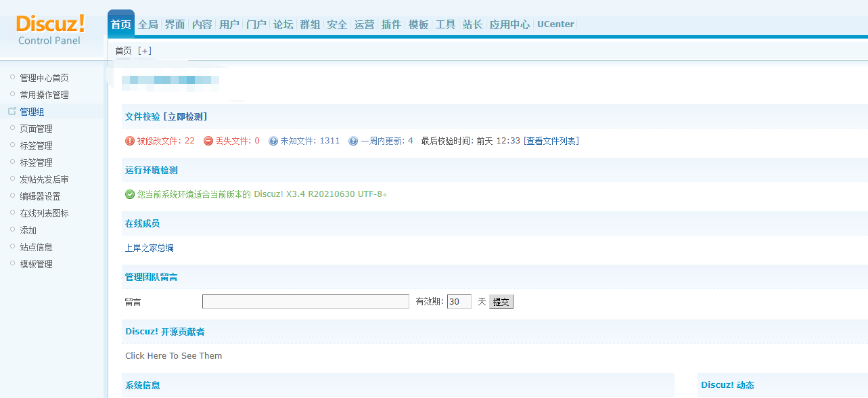Open a new tab with the [+] icon
Screen dimensions: 868x398
tap(145, 50)
